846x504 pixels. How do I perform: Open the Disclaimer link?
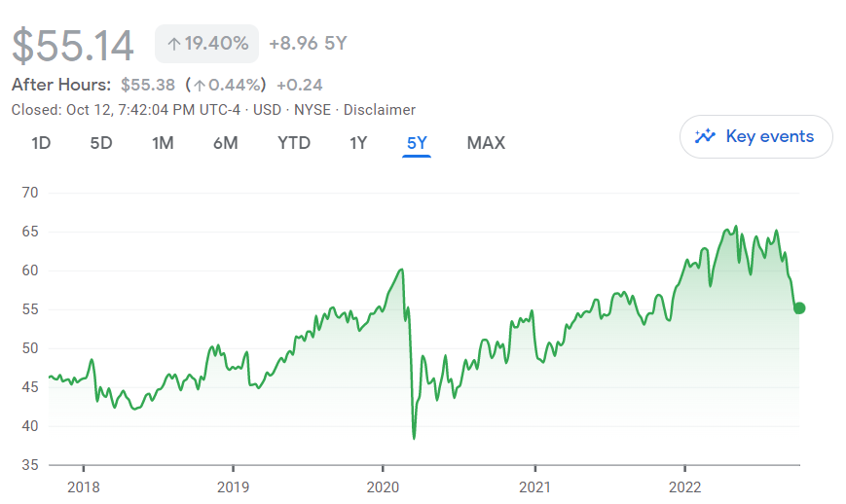(380, 110)
